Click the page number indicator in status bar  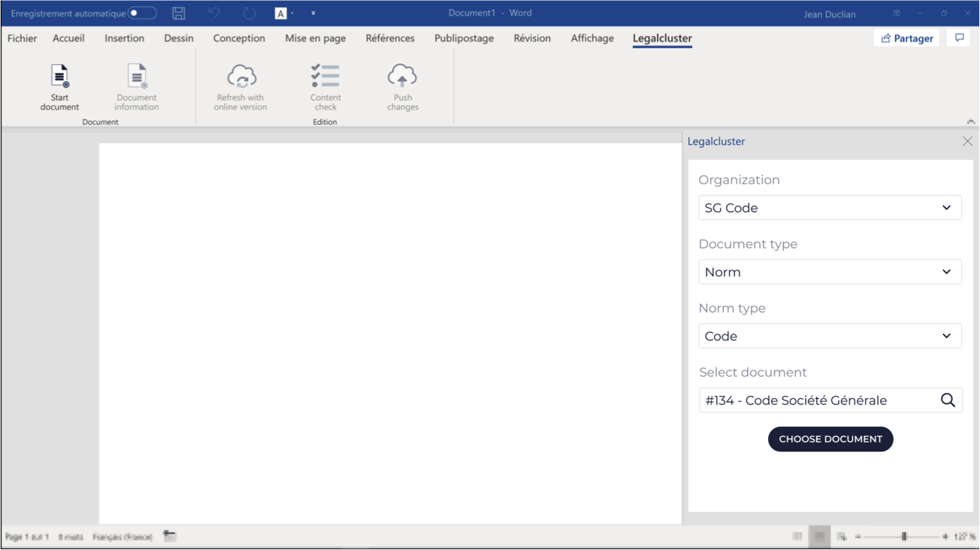tap(27, 536)
